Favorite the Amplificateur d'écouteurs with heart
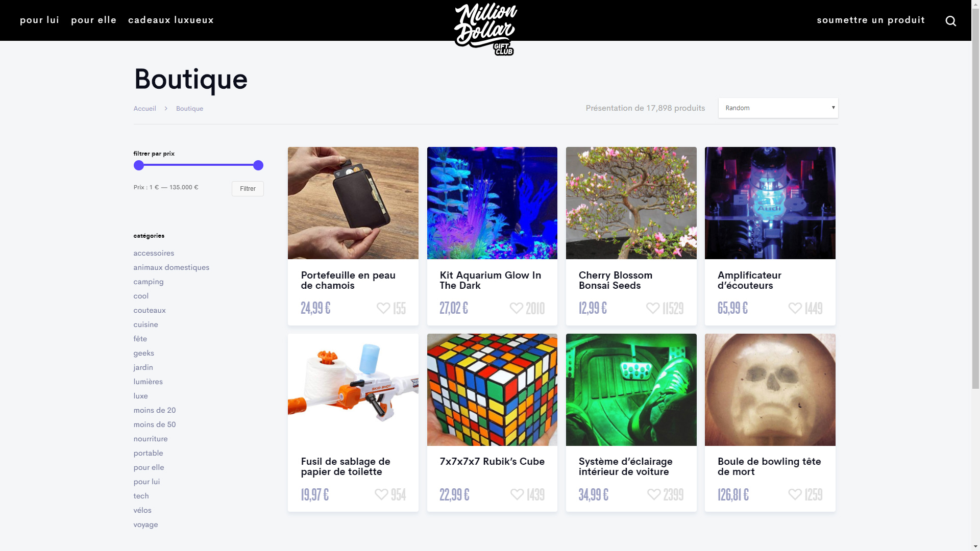This screenshot has width=980, height=551. click(795, 308)
